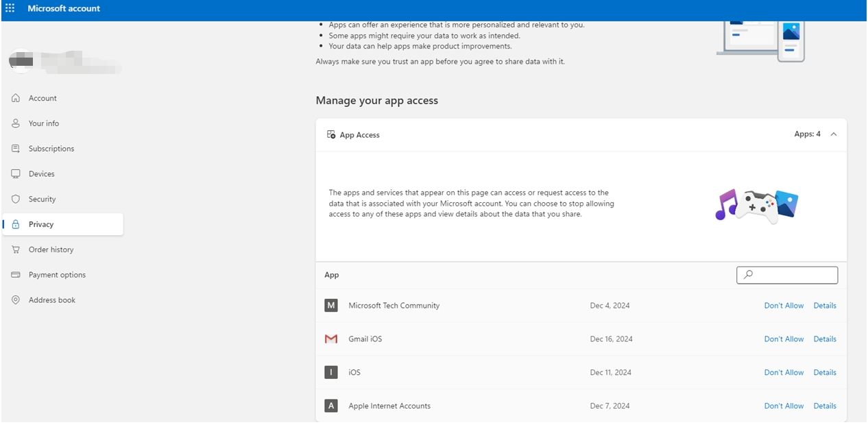Screen dimensions: 868x427
Task: Click the app search input field
Action: point(787,275)
